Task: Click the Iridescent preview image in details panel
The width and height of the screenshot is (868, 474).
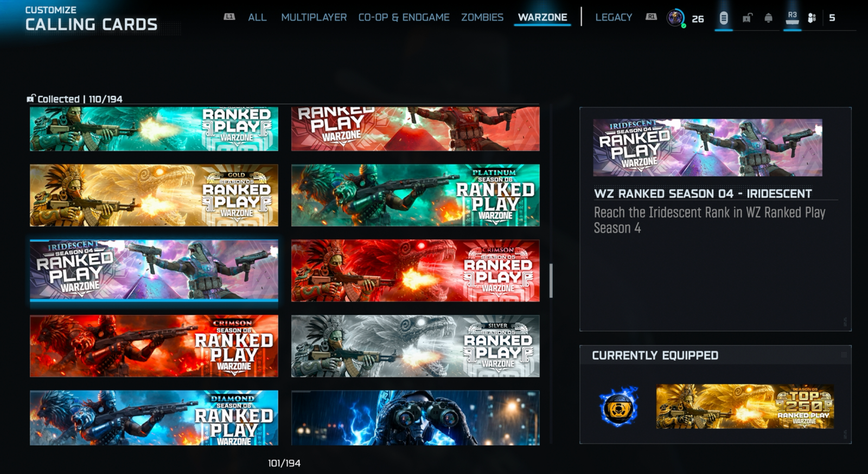Action: tap(707, 148)
